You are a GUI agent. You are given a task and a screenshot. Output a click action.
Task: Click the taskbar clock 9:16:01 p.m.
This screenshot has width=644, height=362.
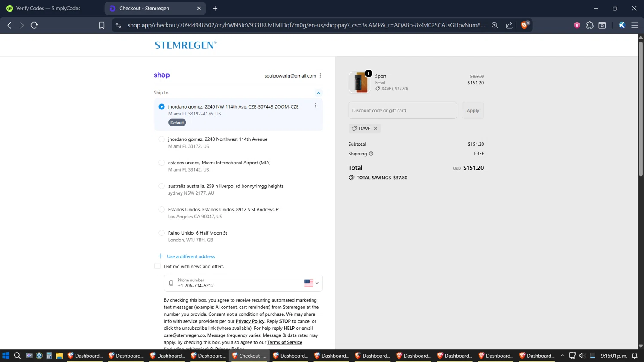pyautogui.click(x=614, y=356)
